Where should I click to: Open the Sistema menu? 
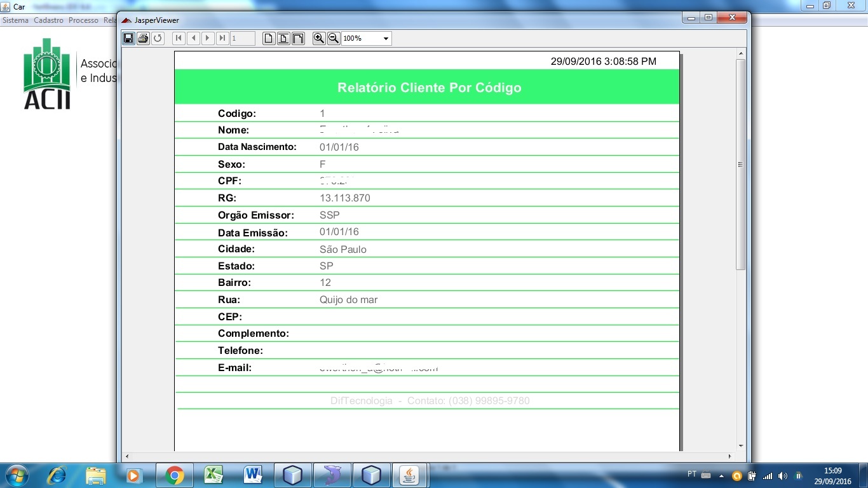point(16,20)
